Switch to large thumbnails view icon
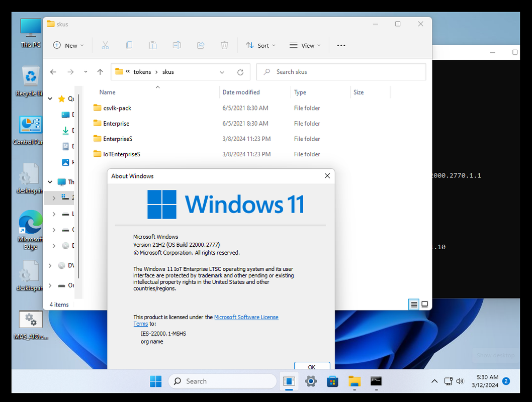Screen dimensions: 532x402 [424, 305]
